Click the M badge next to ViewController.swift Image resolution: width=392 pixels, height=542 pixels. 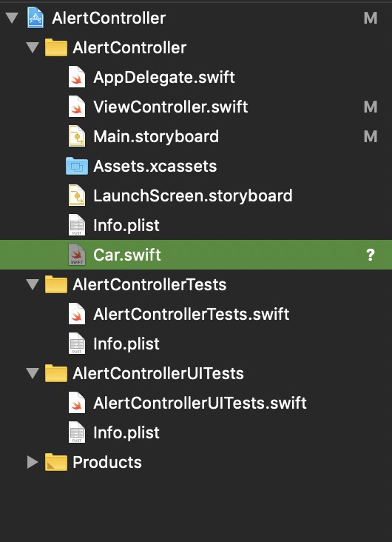pyautogui.click(x=371, y=107)
